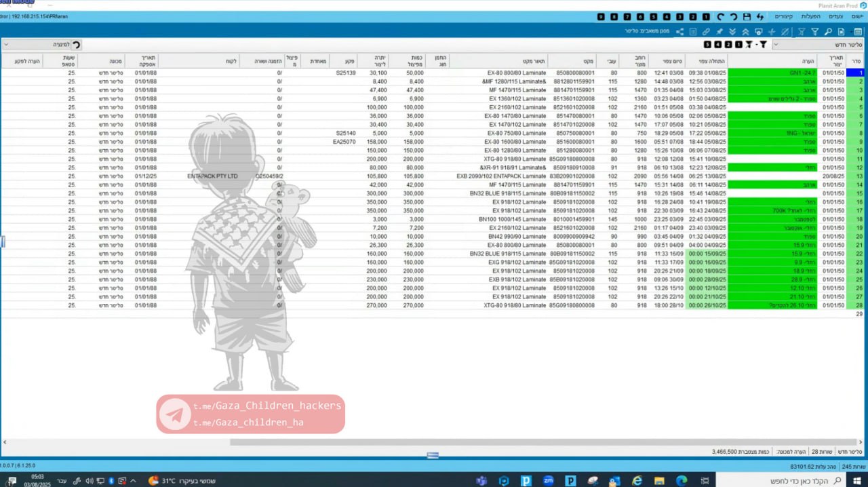868x487 pixels.
Task: Toggle numbered shortcut button 9 in top bar
Action: point(601,16)
